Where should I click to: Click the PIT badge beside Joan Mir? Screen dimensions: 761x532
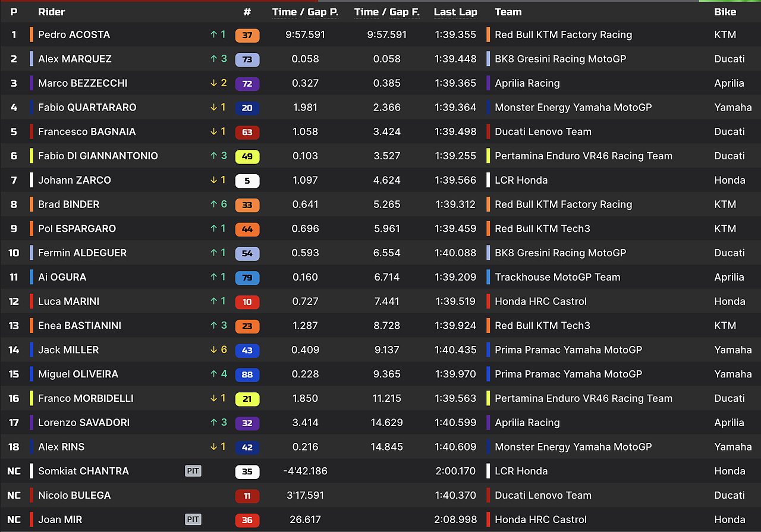click(x=193, y=520)
